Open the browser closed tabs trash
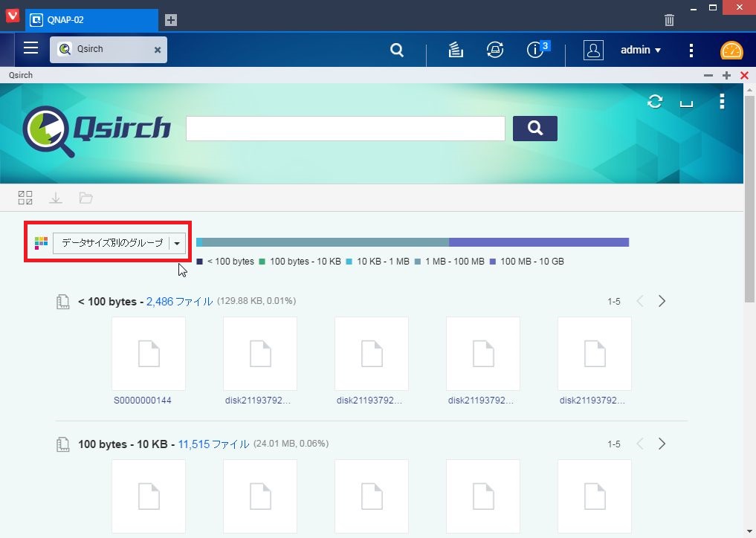 [x=669, y=20]
